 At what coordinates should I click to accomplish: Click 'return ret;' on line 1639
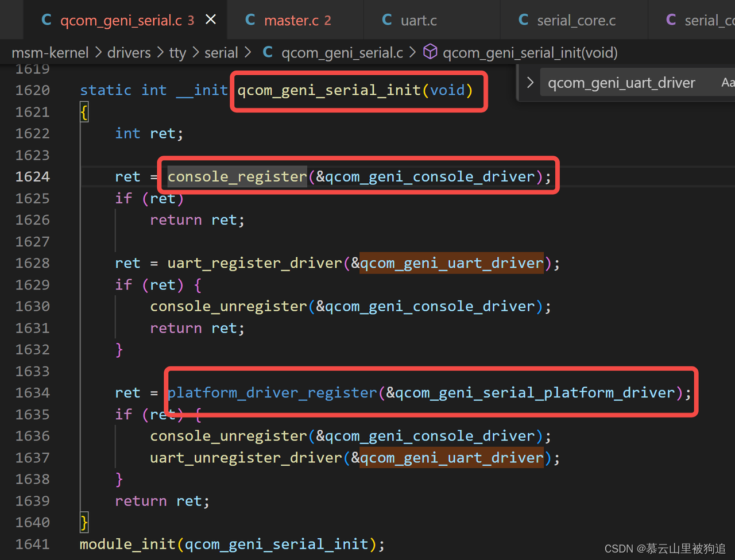(163, 501)
